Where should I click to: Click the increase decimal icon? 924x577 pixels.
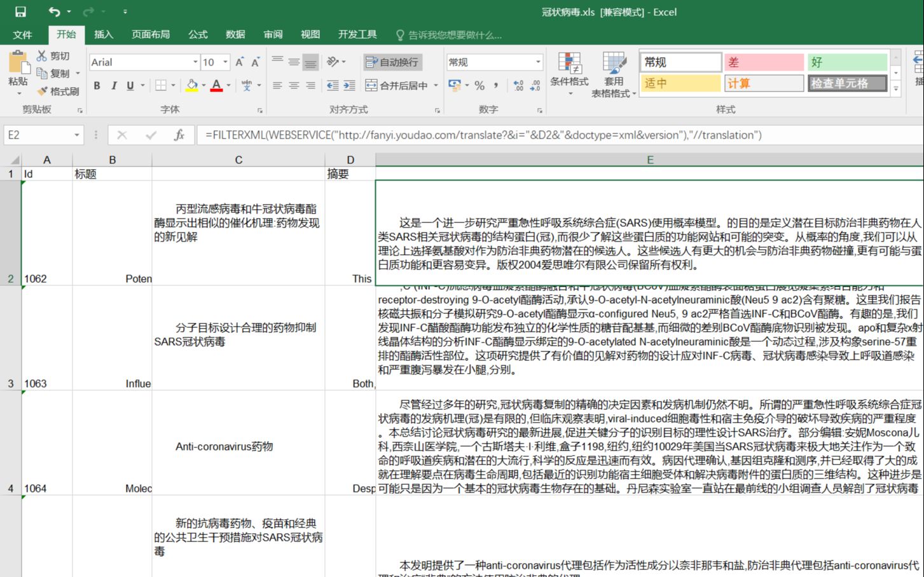(518, 85)
